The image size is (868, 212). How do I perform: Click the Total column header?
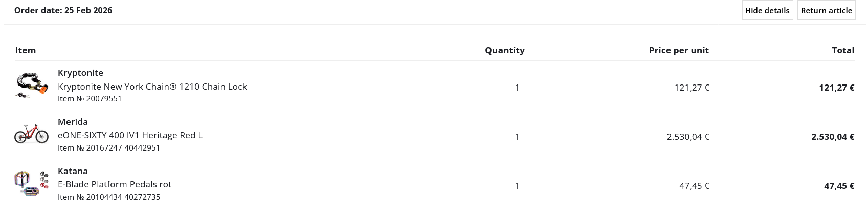842,50
